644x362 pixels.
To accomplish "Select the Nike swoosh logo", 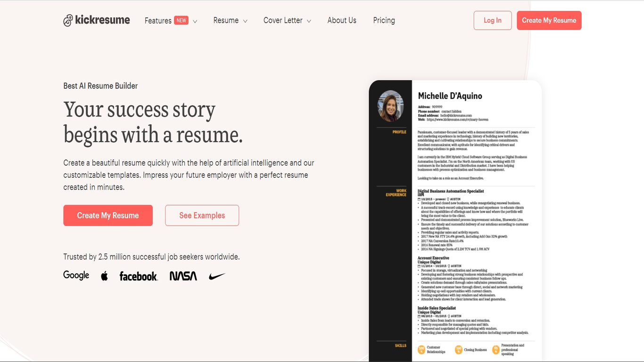I will 217,276.
